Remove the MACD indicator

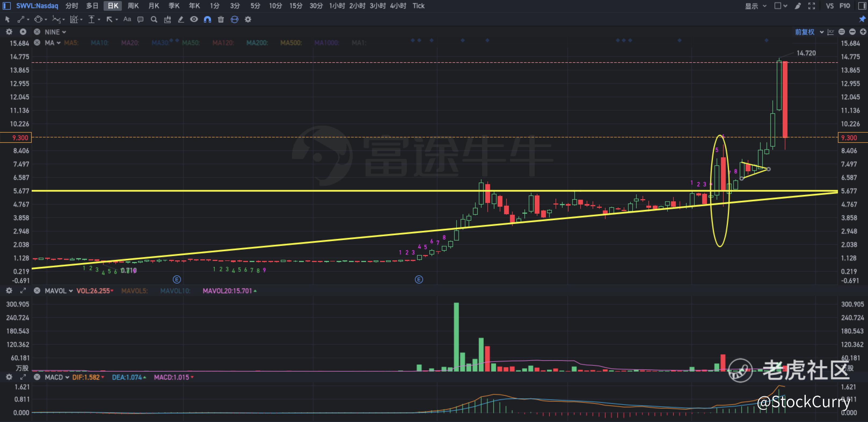[x=37, y=377]
